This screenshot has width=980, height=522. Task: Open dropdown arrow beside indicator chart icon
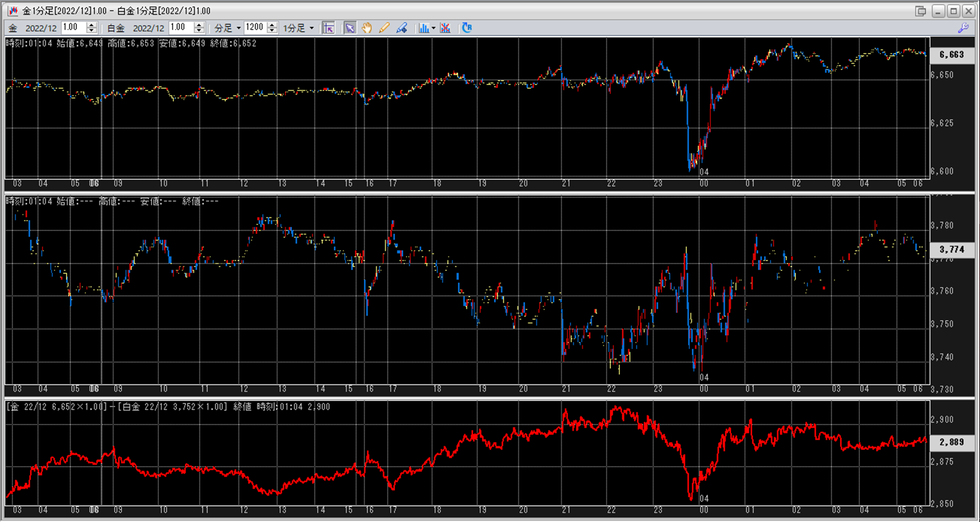pyautogui.click(x=434, y=28)
